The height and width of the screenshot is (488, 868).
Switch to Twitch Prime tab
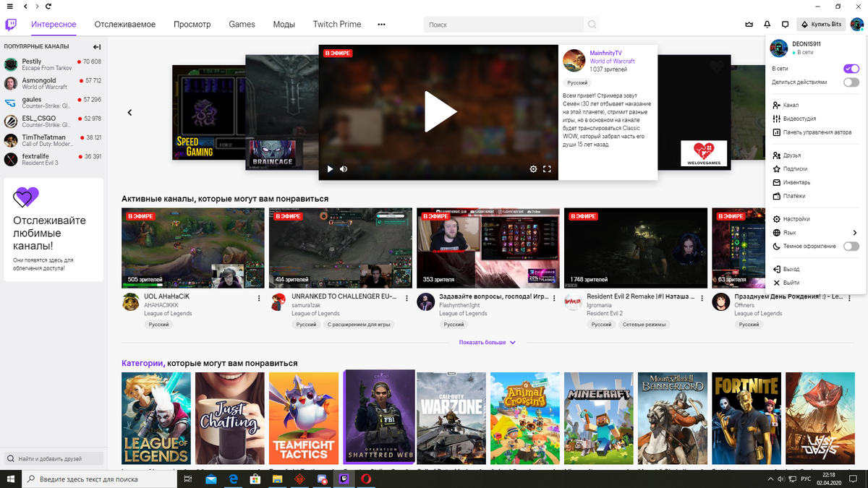pos(337,25)
